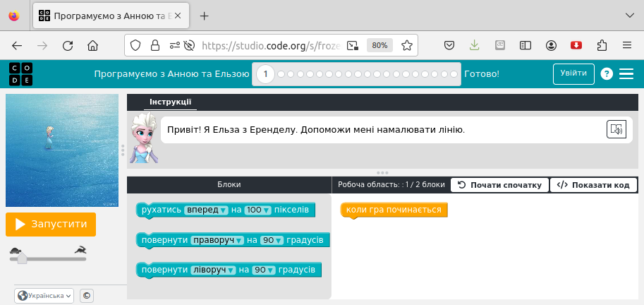The width and height of the screenshot is (644, 305).
Task: Select level 1 in progress bar
Action: (x=266, y=74)
